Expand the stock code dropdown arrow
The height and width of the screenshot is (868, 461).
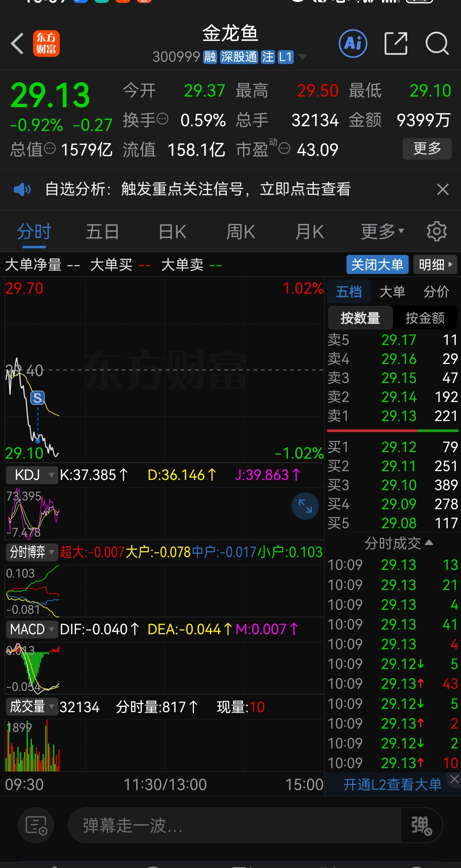(x=302, y=57)
